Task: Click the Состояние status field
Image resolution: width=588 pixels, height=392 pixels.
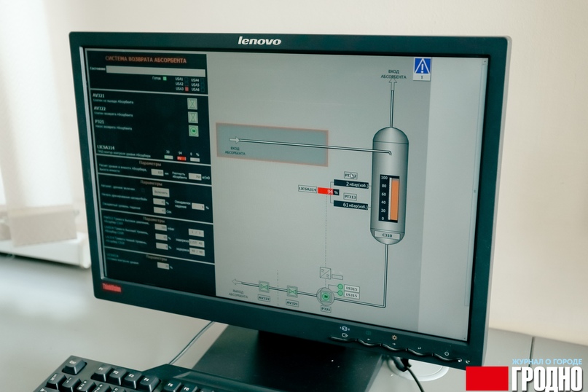Action: pos(156,70)
